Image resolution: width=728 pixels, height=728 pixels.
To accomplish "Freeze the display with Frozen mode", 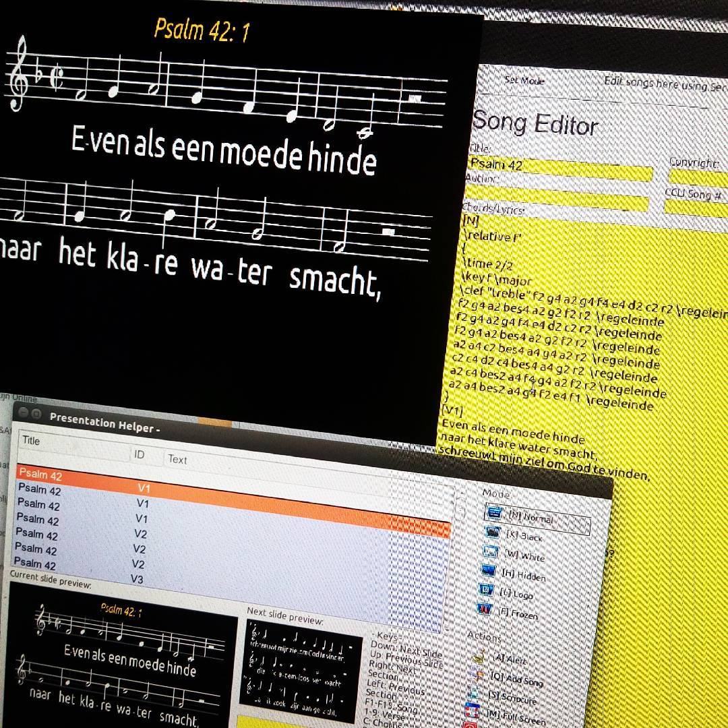I will [483, 609].
